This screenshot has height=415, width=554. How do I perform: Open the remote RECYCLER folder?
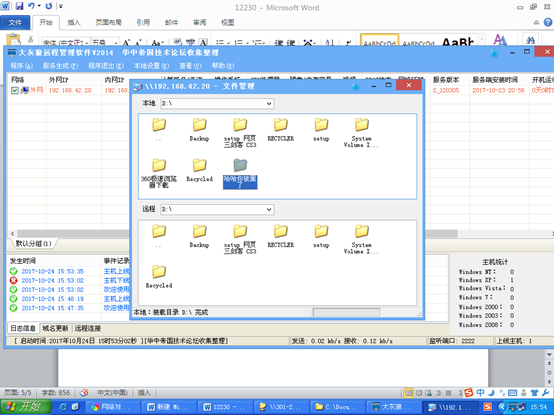point(281,236)
